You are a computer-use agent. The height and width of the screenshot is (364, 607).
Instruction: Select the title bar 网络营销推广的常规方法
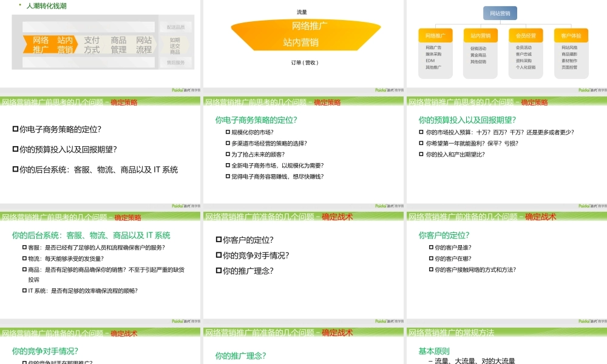click(452, 332)
